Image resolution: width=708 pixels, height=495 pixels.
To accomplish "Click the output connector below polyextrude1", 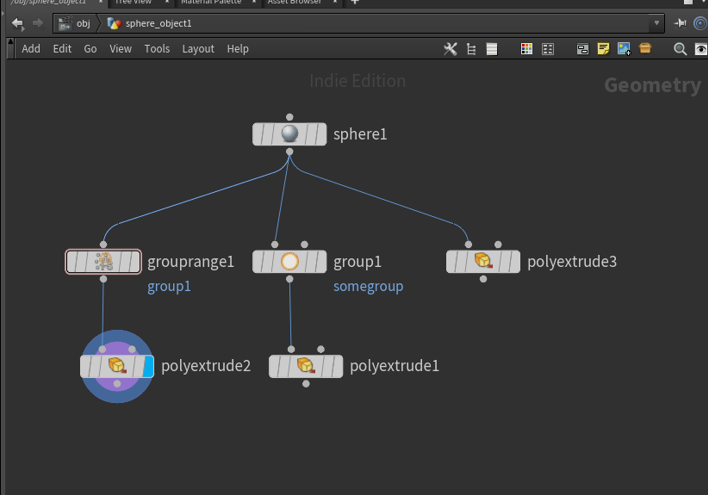I will [x=305, y=383].
